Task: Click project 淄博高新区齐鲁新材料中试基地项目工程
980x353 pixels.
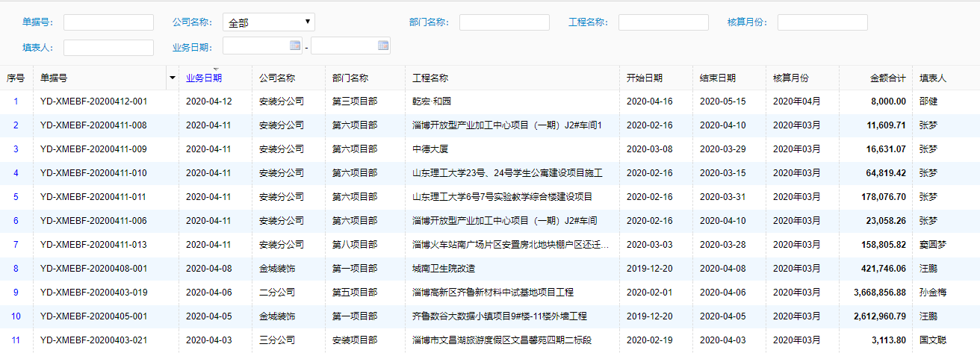Action: click(494, 293)
